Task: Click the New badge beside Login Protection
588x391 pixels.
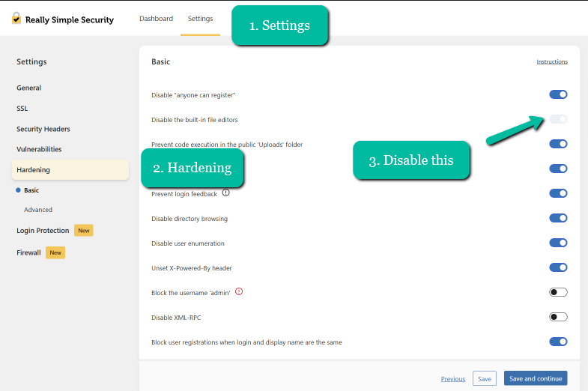Action: coord(84,231)
